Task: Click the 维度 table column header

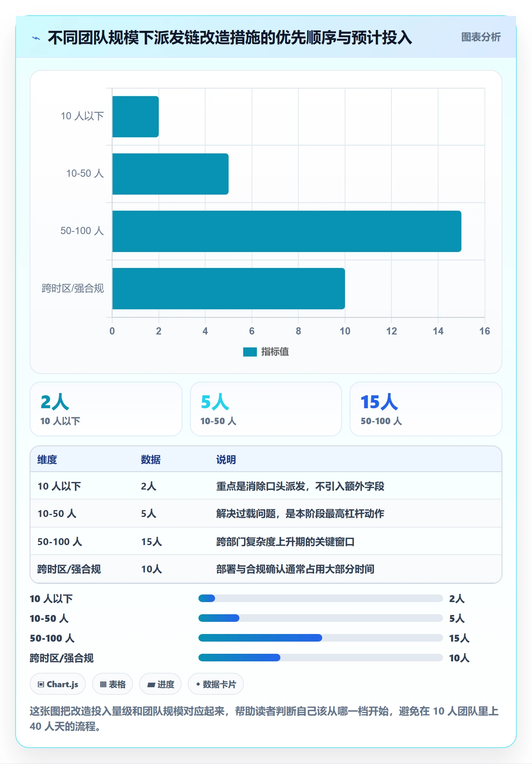Action: tap(47, 460)
